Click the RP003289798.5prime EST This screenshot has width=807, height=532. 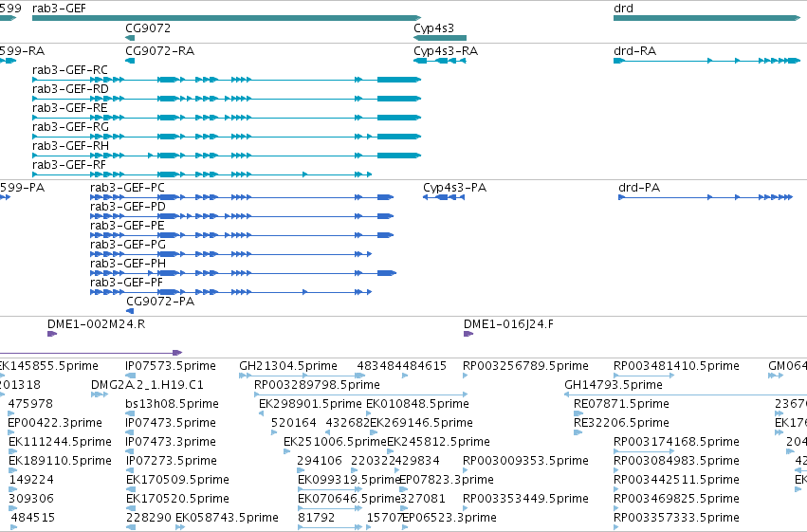pos(317,385)
